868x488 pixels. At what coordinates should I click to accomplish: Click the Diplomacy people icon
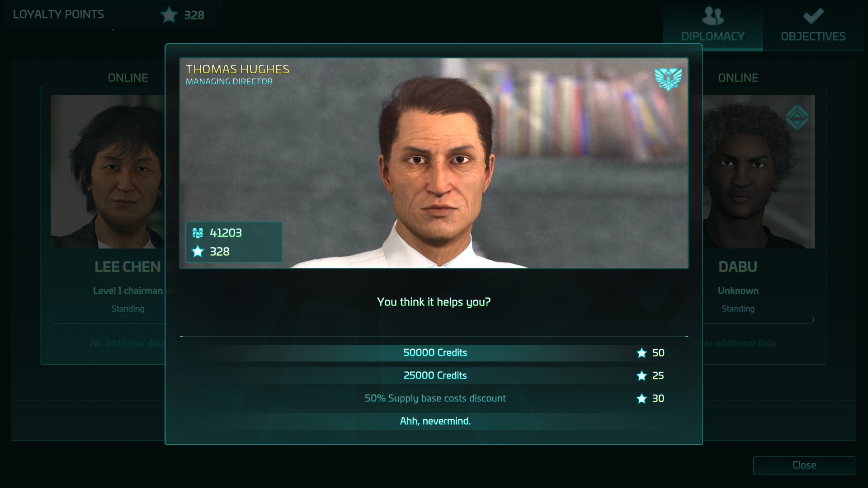coord(712,16)
